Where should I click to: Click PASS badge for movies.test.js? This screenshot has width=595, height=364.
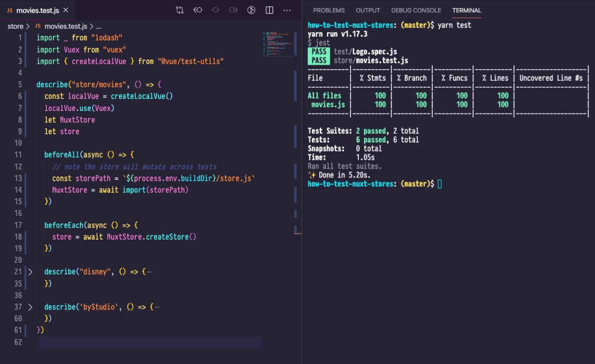click(319, 60)
